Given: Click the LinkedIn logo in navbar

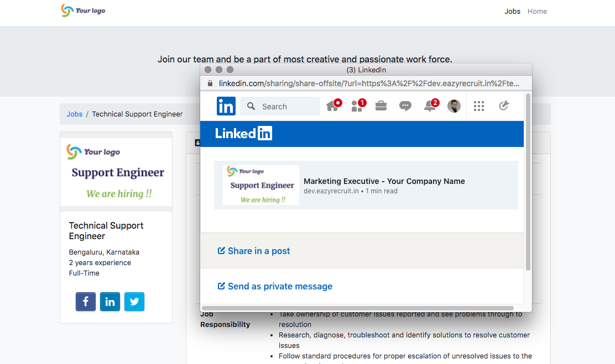Looking at the screenshot, I should 226,106.
